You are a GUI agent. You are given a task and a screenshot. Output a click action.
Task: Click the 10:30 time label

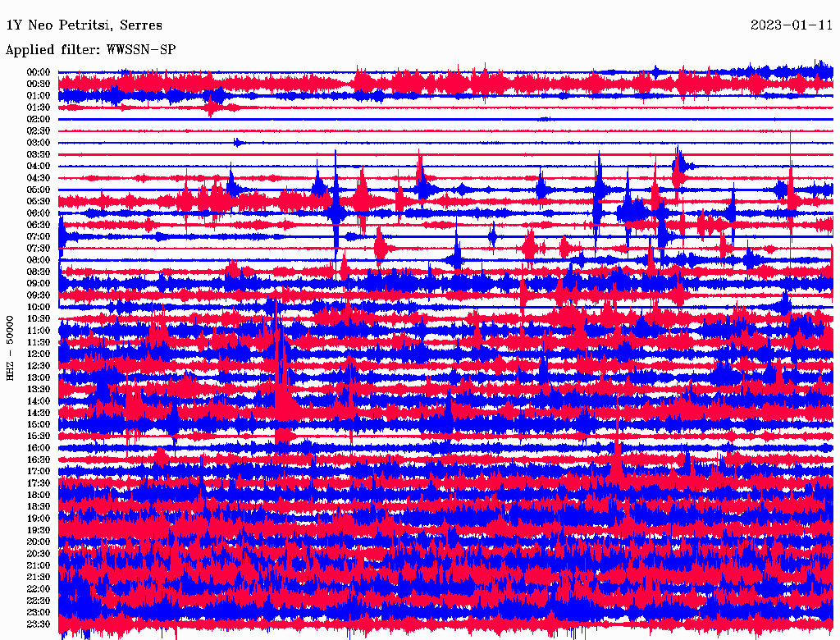pos(39,319)
